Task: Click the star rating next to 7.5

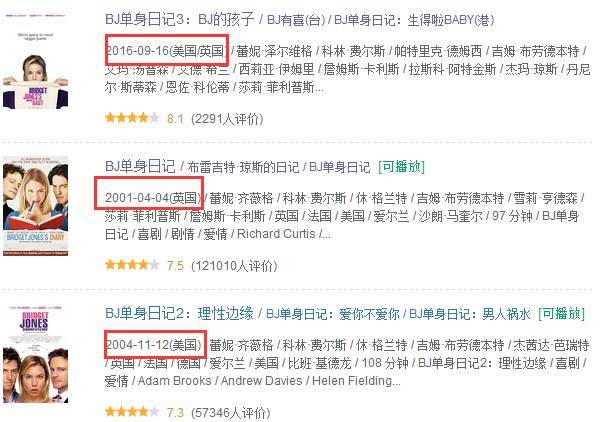Action: click(x=132, y=265)
